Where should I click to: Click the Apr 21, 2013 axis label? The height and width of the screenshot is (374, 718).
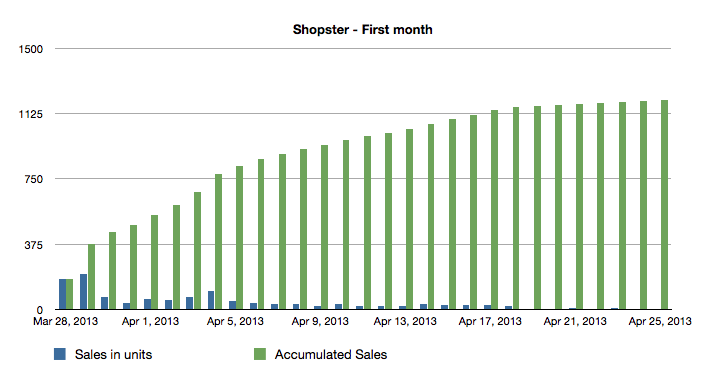575,321
